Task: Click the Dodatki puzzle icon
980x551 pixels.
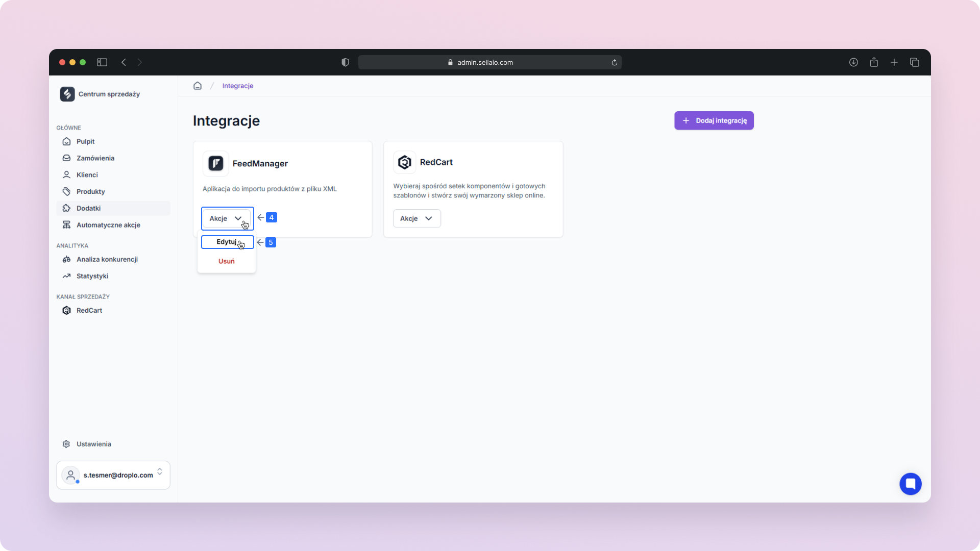Action: point(66,208)
